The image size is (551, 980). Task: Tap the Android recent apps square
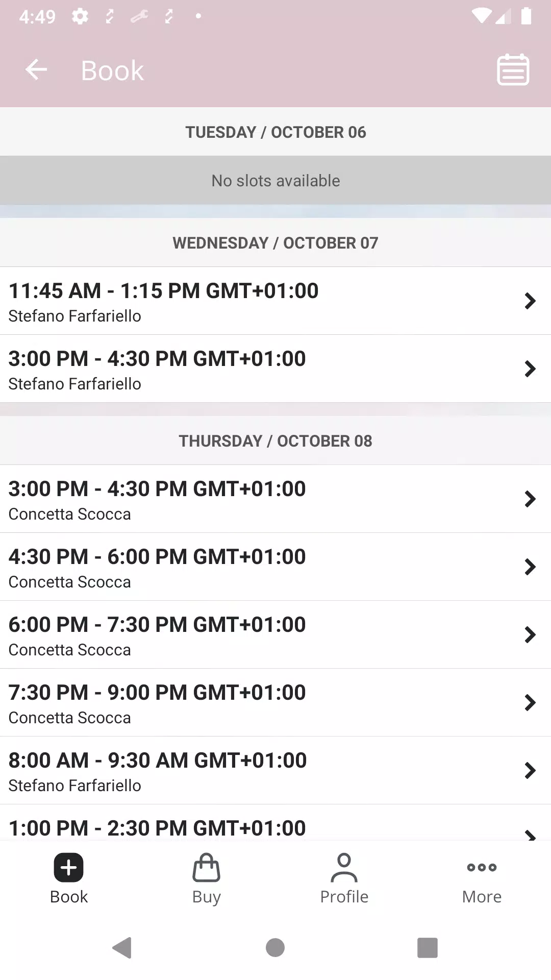[428, 948]
